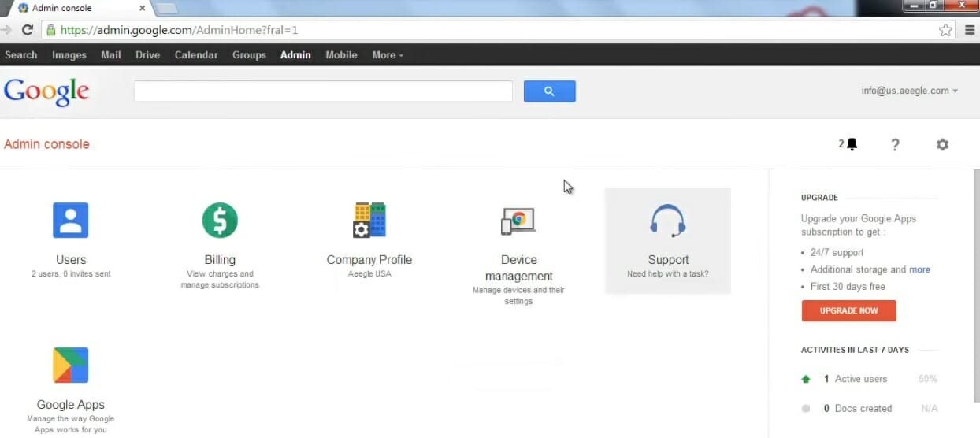Click the green up arrow beside Active users
The image size is (980, 438).
point(806,379)
